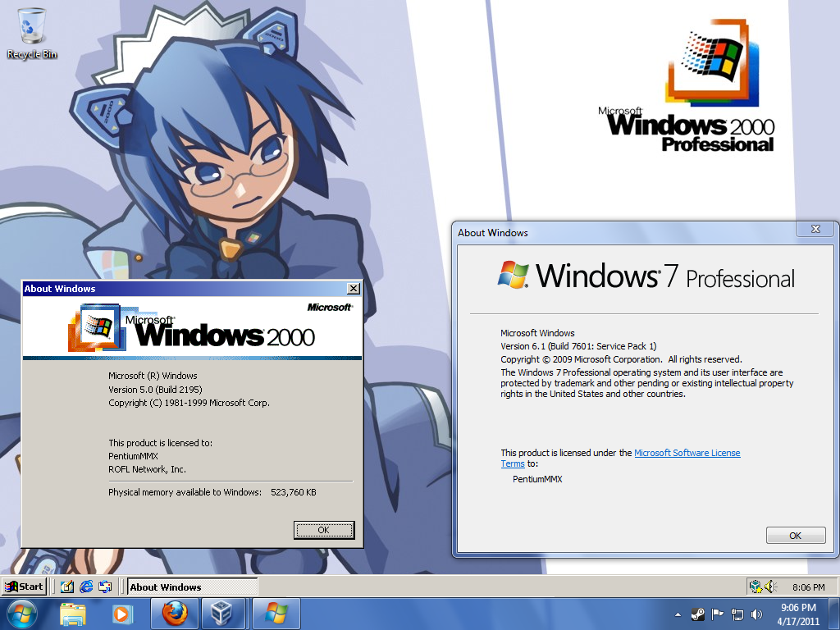Show hidden tray icons arrow
The image size is (840, 630).
coord(678,614)
